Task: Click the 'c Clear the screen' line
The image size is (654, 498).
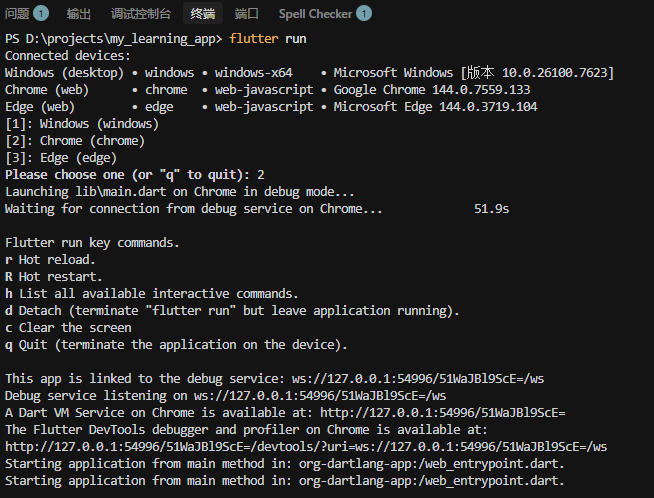Action: click(x=68, y=328)
